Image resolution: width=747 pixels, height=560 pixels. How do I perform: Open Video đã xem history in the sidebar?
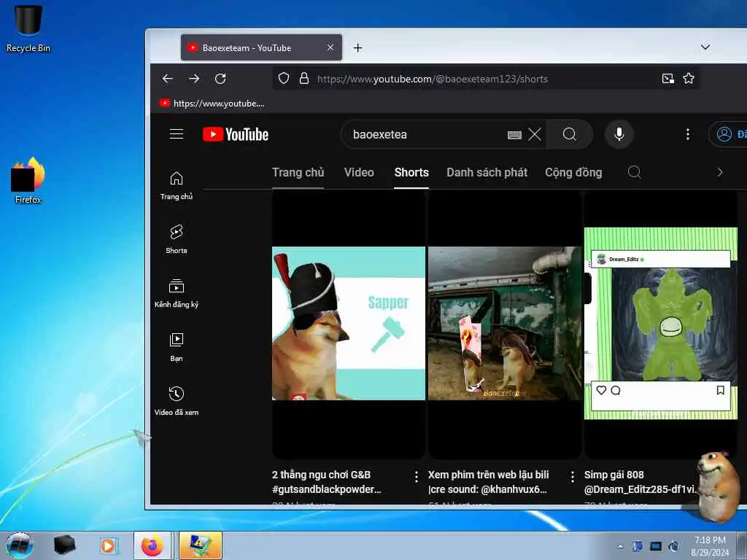(177, 402)
